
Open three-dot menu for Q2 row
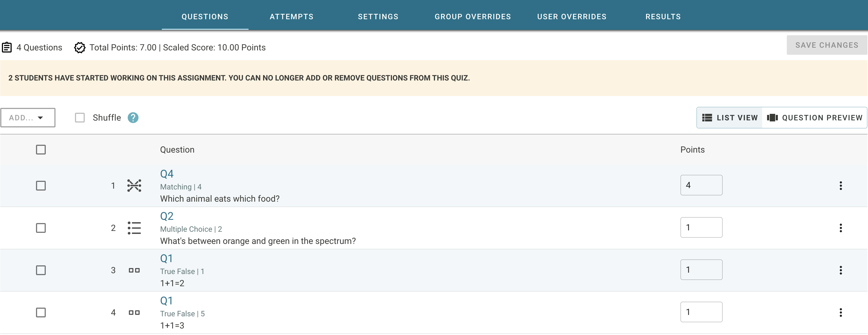tap(840, 228)
